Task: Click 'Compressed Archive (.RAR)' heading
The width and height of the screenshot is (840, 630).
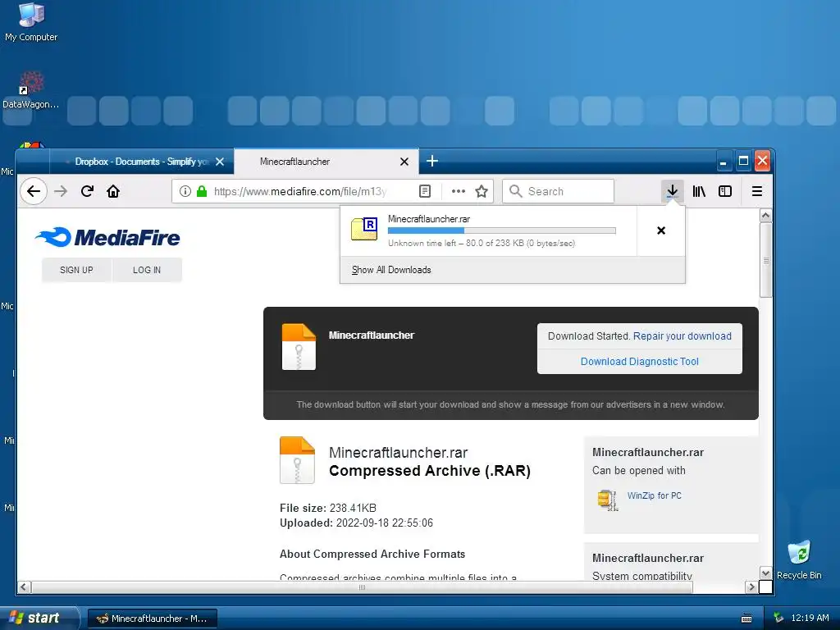Action: coord(430,471)
